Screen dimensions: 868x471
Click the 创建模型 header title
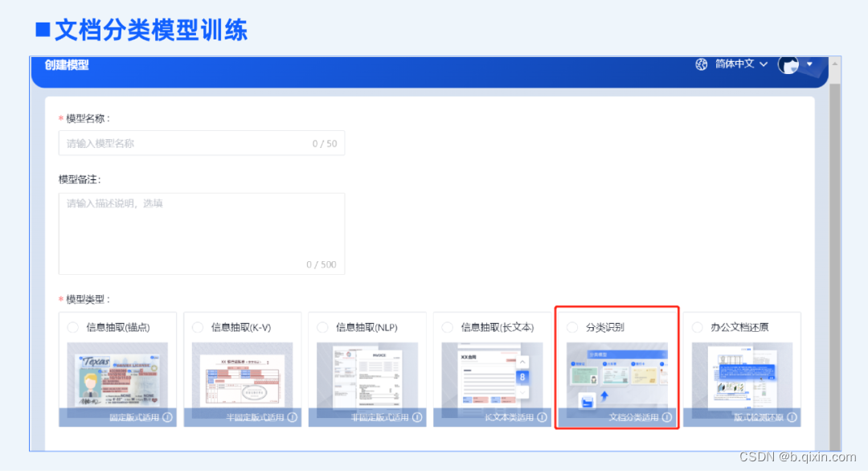tap(67, 65)
